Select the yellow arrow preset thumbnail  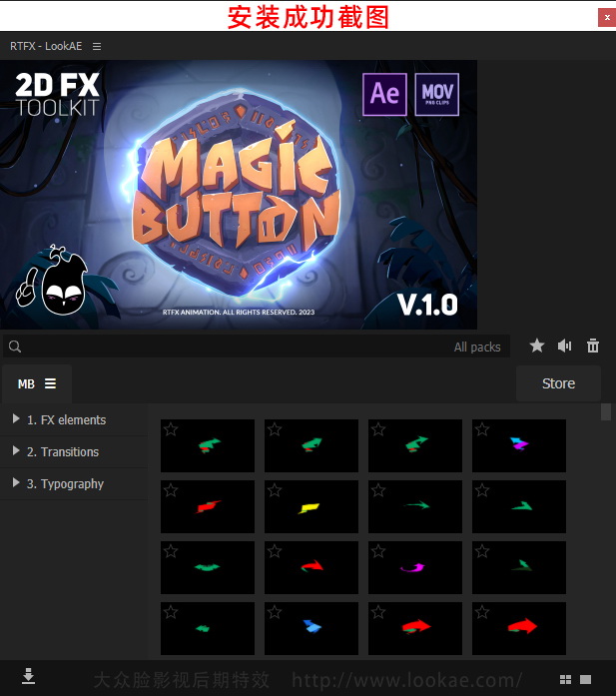click(311, 506)
